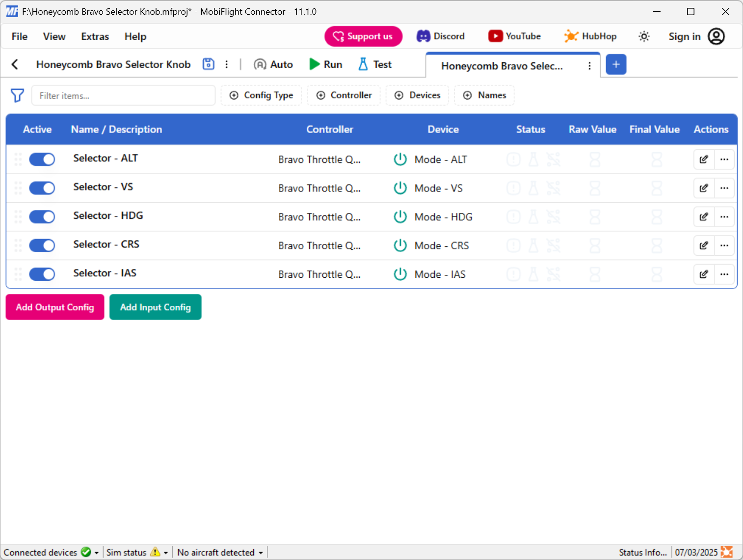The image size is (743, 560).
Task: Open more actions for Selector - ALT
Action: (724, 160)
